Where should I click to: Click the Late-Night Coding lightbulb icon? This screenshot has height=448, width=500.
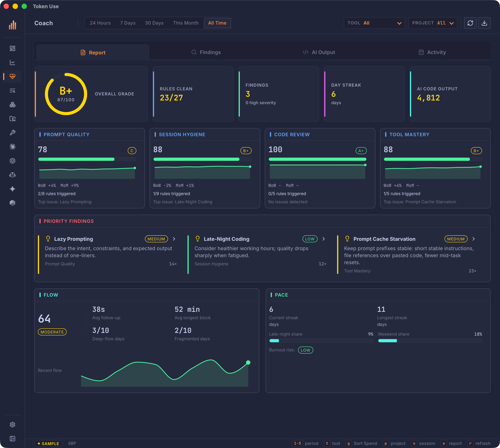click(198, 239)
